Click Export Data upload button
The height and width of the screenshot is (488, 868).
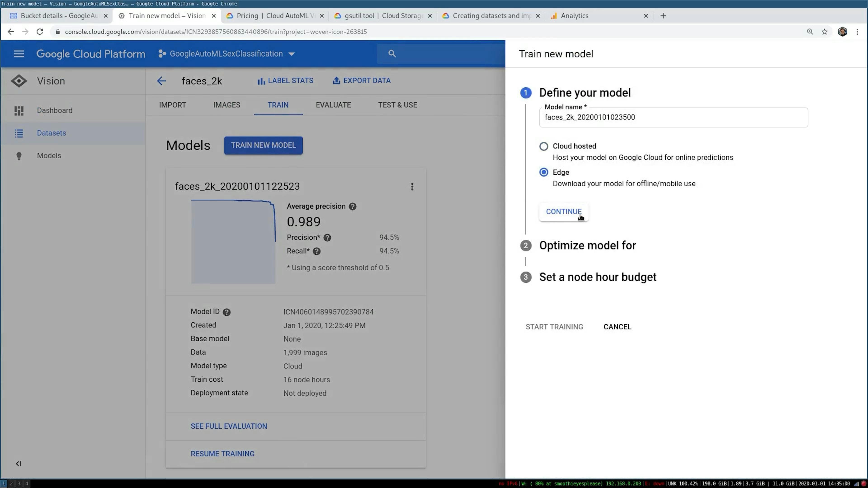[362, 81]
